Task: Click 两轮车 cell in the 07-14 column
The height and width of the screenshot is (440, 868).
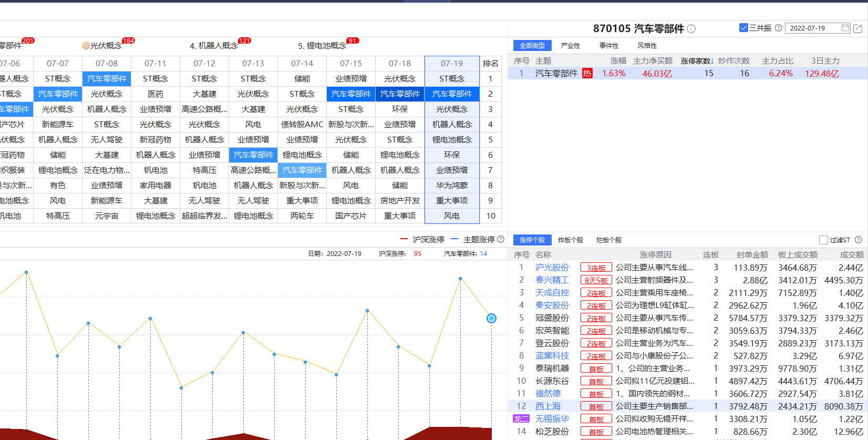Action: click(302, 216)
